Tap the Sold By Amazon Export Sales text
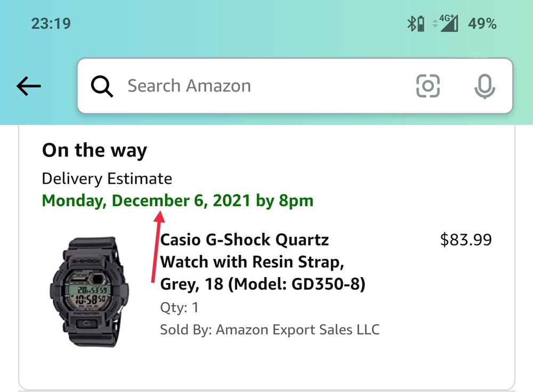Viewport: 533px width, 392px height. pyautogui.click(x=270, y=330)
